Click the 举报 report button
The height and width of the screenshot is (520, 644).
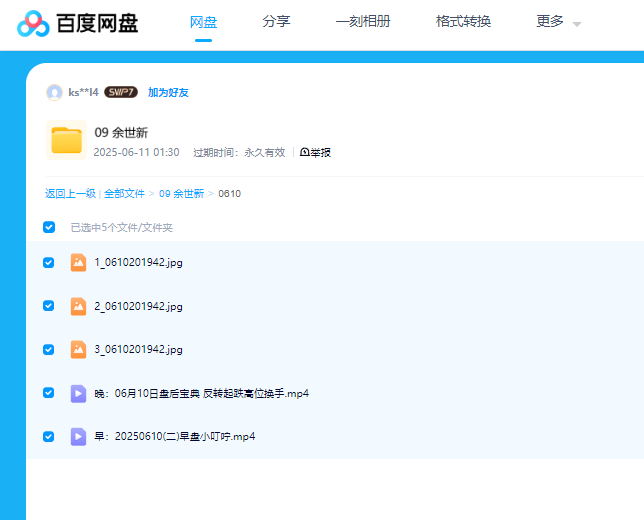[315, 153]
